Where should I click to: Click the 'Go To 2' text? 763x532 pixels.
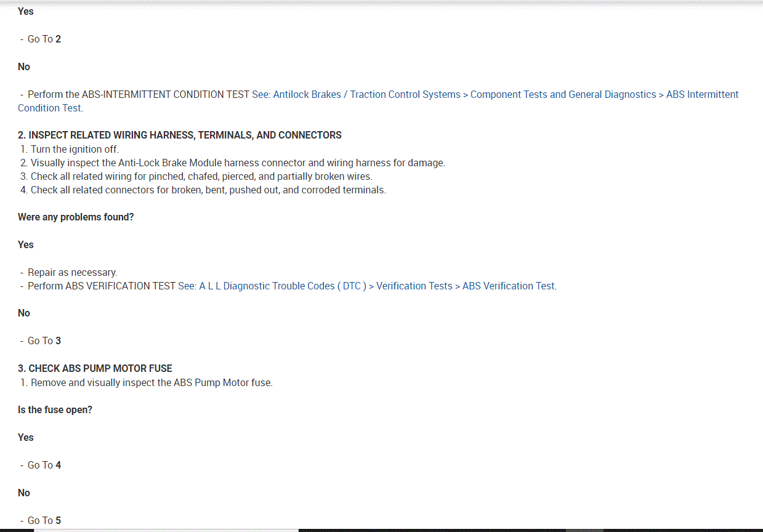point(44,39)
